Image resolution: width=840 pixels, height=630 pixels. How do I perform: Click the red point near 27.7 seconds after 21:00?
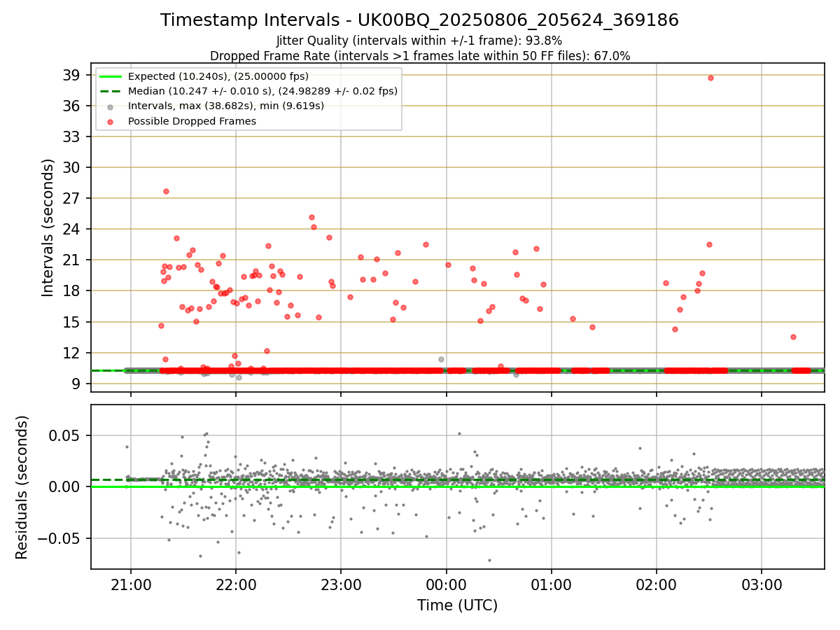166,191
